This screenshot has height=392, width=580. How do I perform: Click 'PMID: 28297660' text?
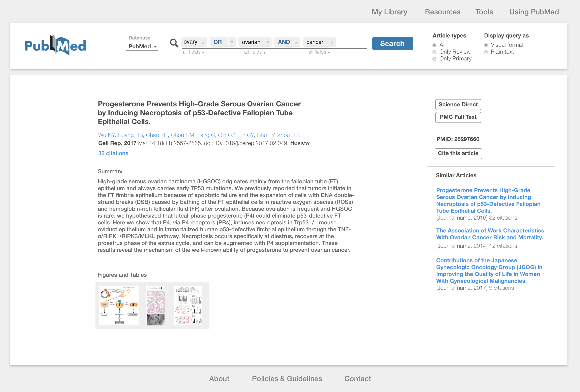pyautogui.click(x=458, y=139)
